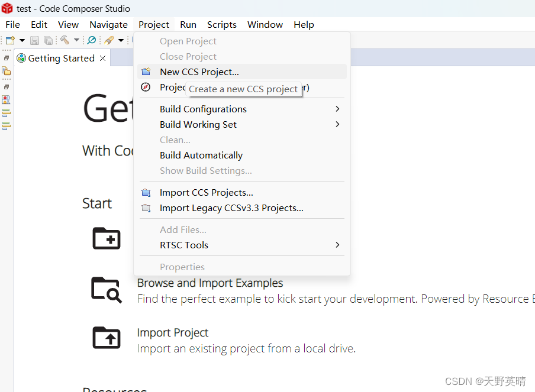Restore the view stack below Project Explorer icon

(6, 87)
